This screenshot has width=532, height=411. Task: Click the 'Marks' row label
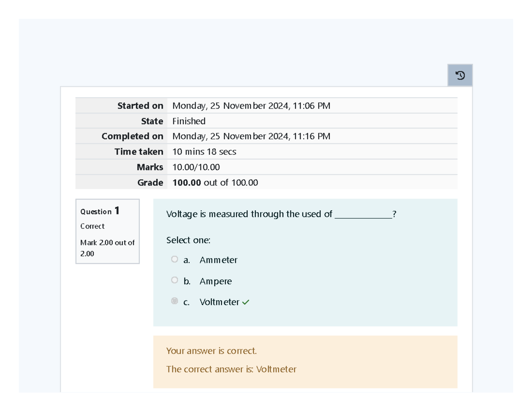(x=150, y=167)
